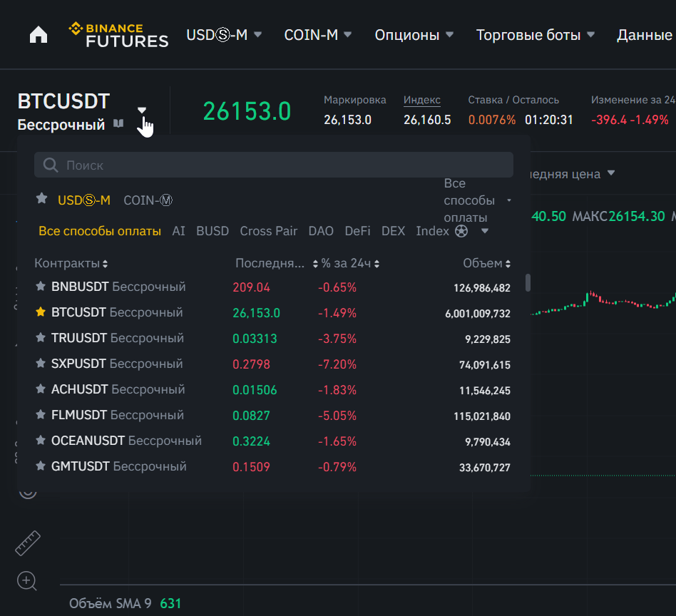676x616 pixels.
Task: Click the favorites star beside USDⓈ-M tab
Action: 42,199
